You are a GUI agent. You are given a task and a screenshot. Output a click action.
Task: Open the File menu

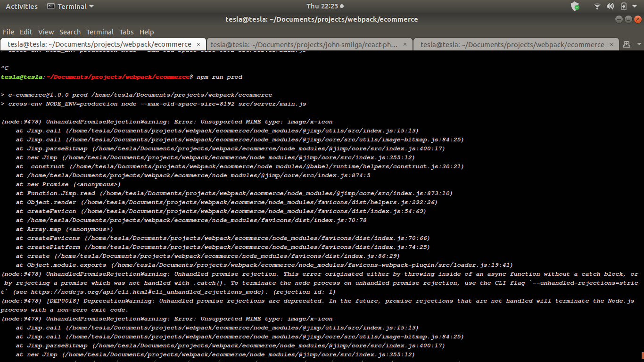(8, 32)
